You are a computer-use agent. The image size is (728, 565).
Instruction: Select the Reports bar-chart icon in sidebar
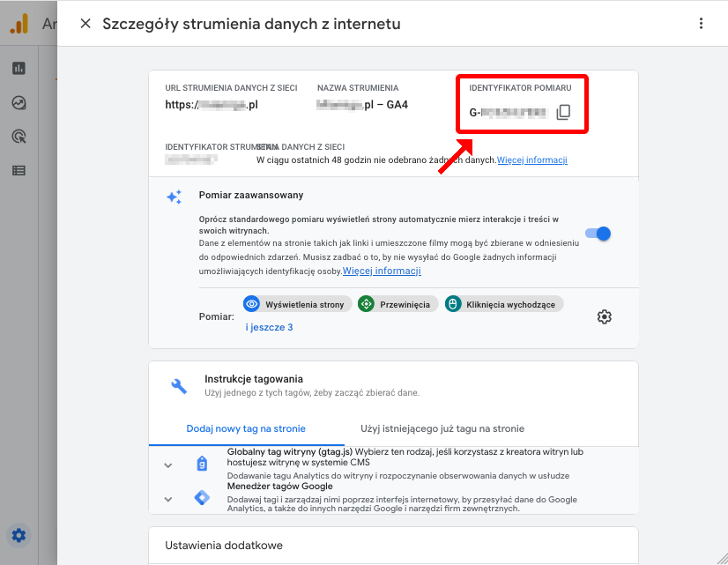point(19,68)
